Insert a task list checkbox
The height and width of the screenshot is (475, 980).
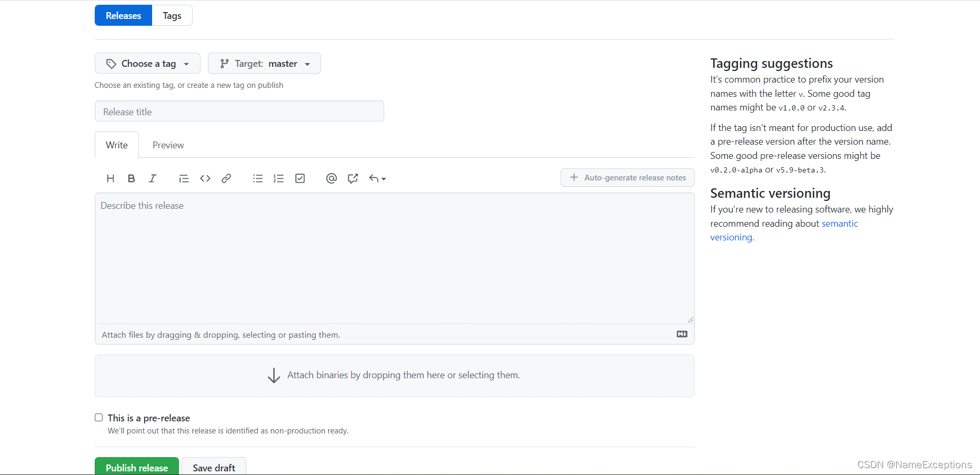click(x=300, y=178)
